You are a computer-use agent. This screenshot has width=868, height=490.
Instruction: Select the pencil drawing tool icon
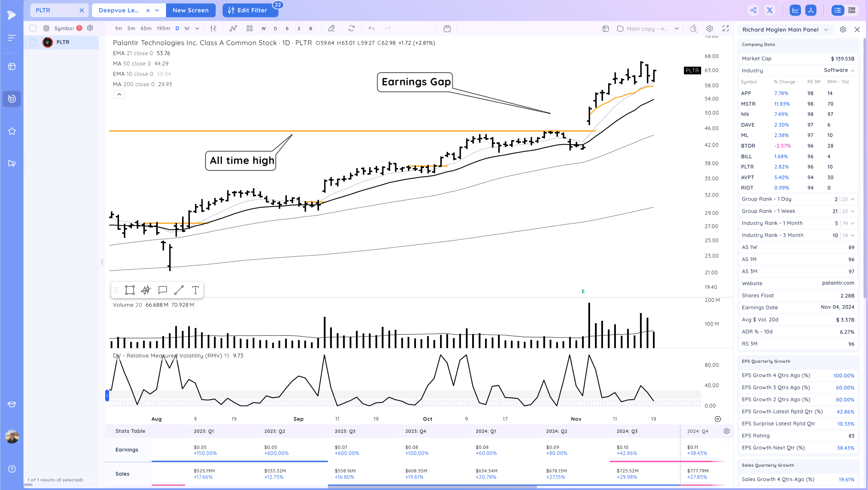tap(332, 29)
